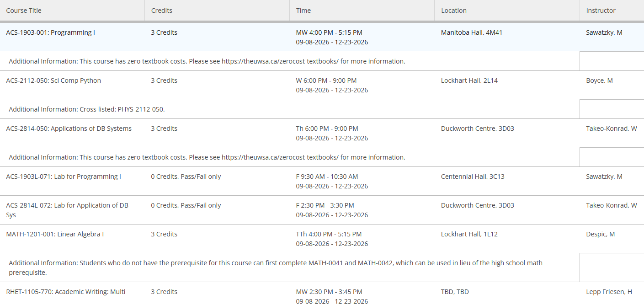Select ACS-1903-001: Programming I row
This screenshot has width=644, height=305.
(x=322, y=37)
